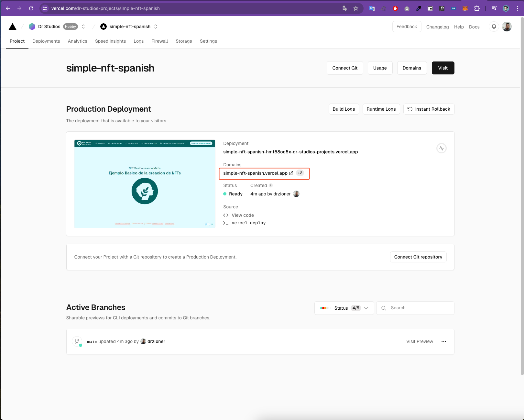Open the Analytics tab

pos(78,41)
